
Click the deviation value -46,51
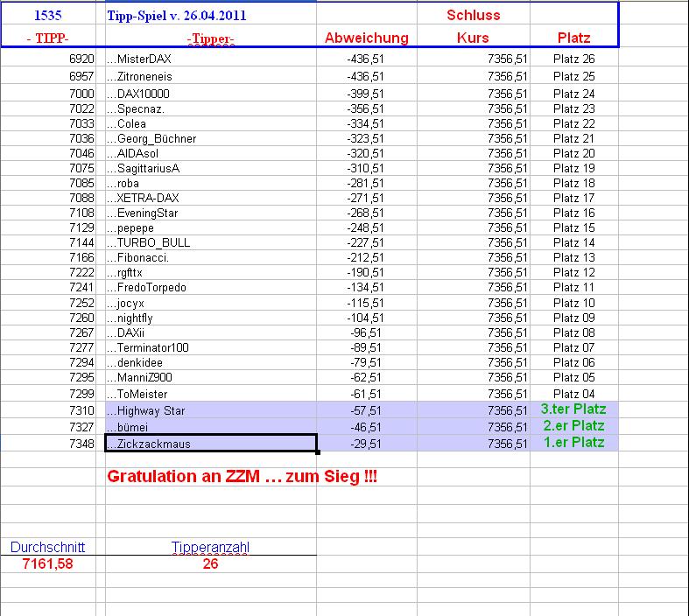(366, 427)
